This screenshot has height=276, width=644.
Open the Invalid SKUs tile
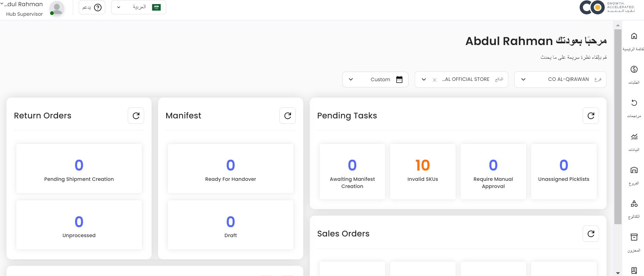point(423,171)
